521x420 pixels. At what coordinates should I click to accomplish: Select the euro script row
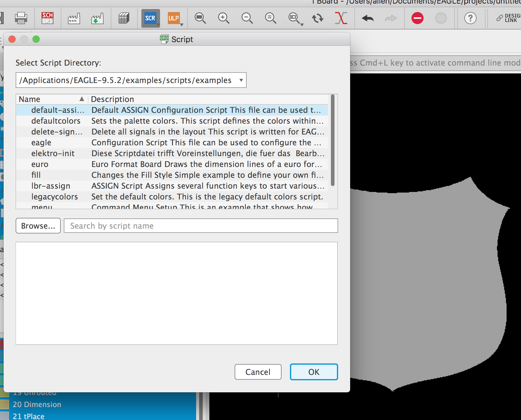pos(172,164)
